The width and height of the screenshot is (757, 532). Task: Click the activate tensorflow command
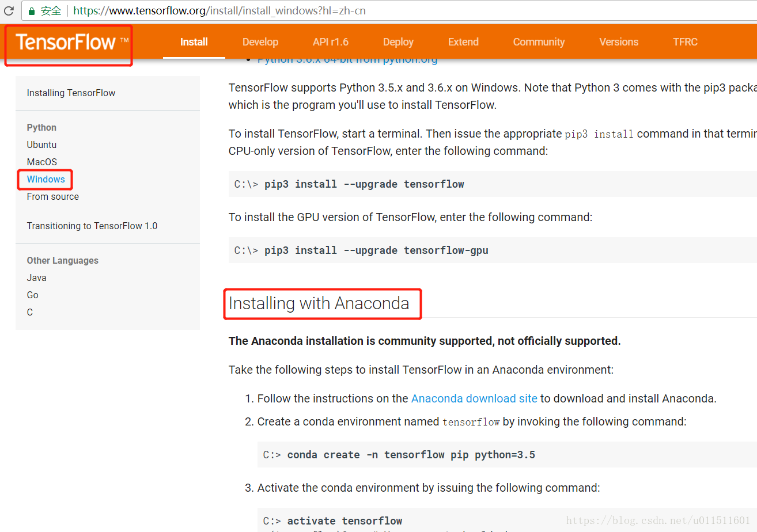pos(345,521)
